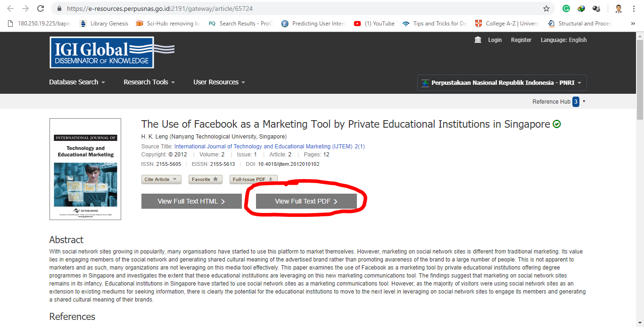Open the YouTube bookmark

(374, 24)
